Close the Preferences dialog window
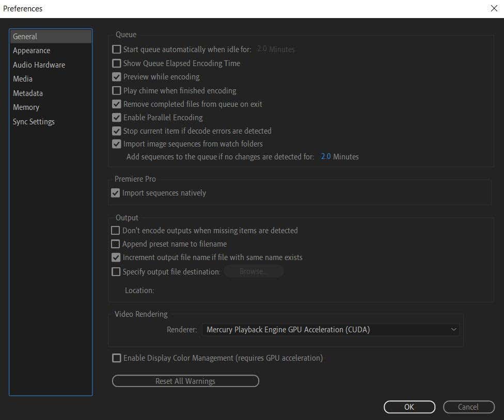Viewport: 504px width, 420px height. (494, 8)
